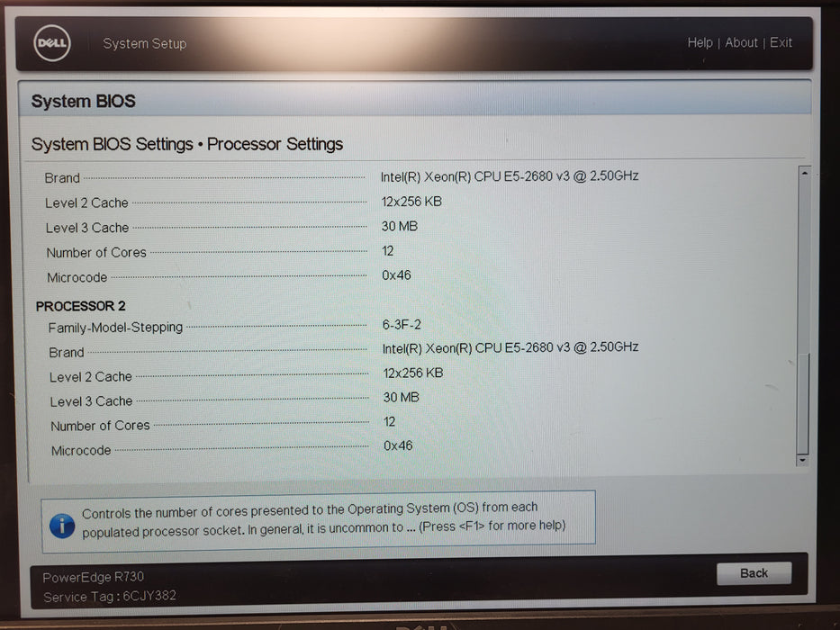
Task: Click first 12x256 KB value
Action: pyautogui.click(x=411, y=202)
